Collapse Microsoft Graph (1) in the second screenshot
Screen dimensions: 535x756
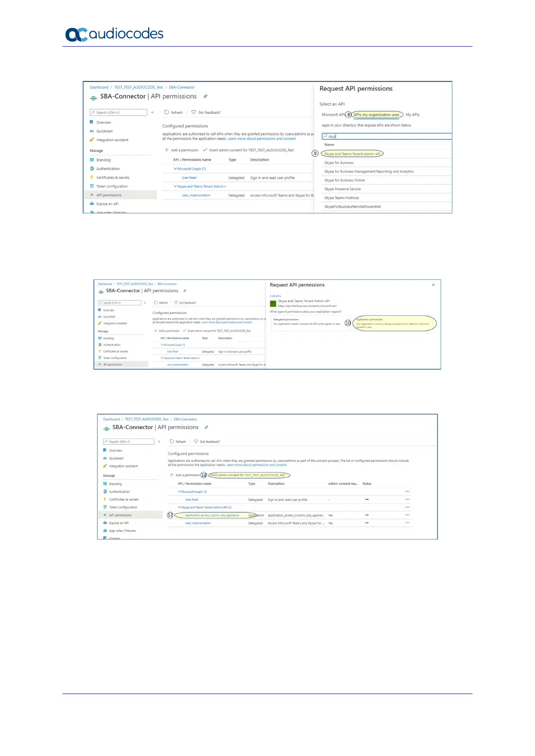point(162,345)
